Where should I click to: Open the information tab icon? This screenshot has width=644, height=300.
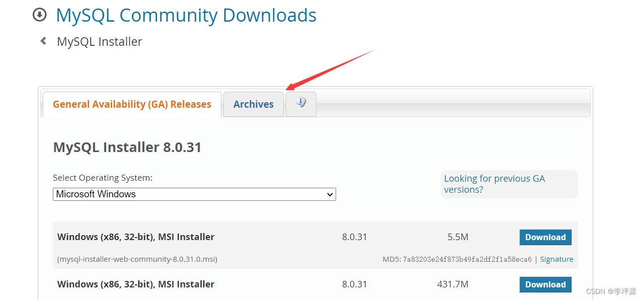pos(301,104)
